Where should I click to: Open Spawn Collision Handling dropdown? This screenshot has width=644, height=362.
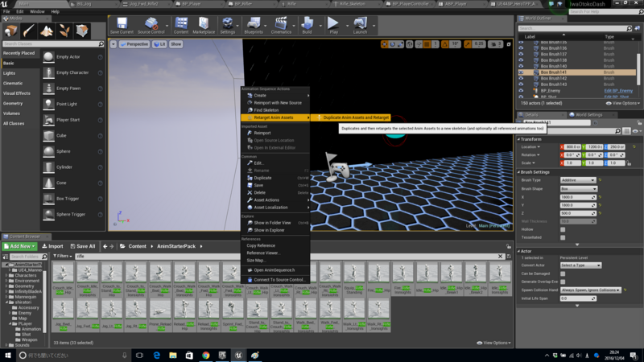tap(591, 290)
